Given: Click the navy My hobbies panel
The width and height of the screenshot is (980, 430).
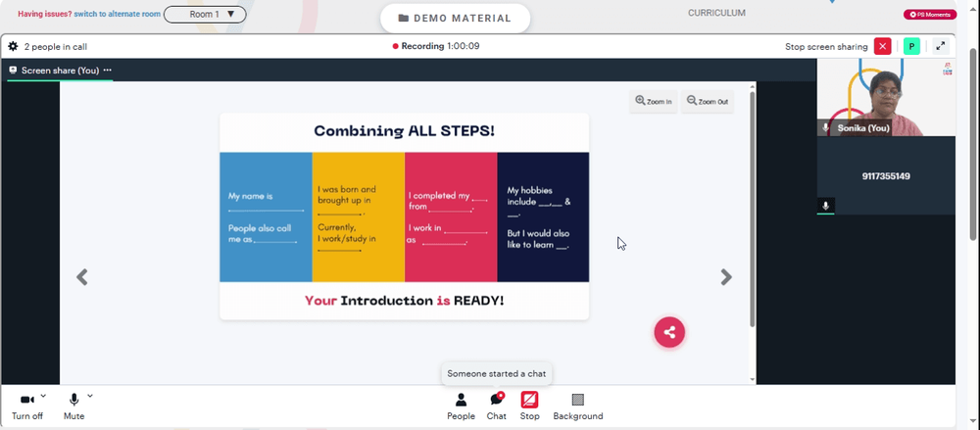Looking at the screenshot, I should pyautogui.click(x=543, y=216).
